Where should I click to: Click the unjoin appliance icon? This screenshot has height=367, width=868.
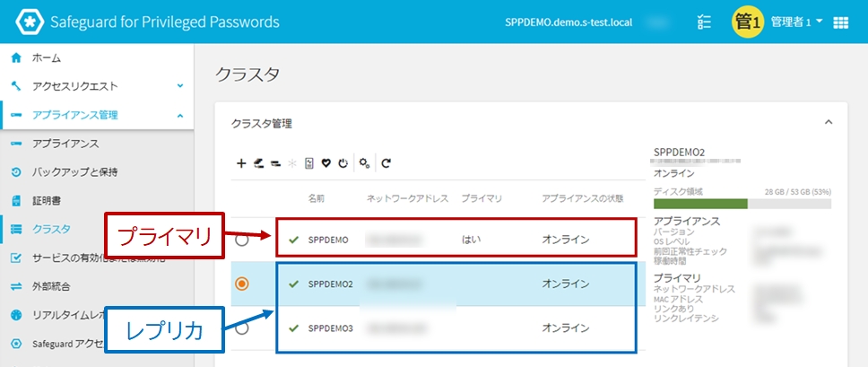(x=275, y=163)
